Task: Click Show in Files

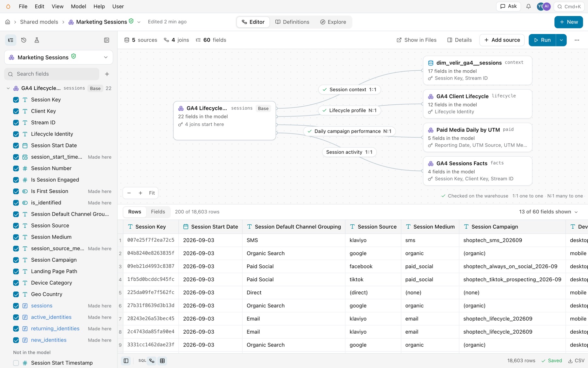Action: [x=416, y=40]
